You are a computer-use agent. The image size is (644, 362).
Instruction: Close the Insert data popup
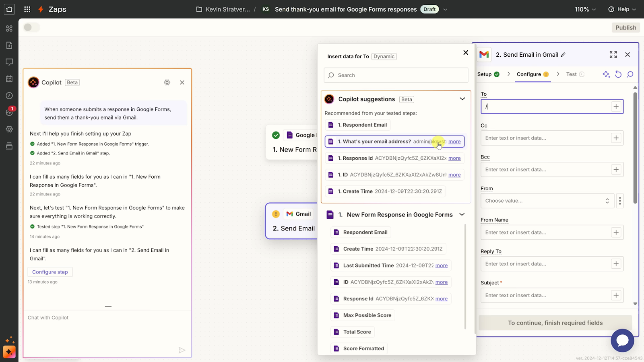(x=466, y=52)
